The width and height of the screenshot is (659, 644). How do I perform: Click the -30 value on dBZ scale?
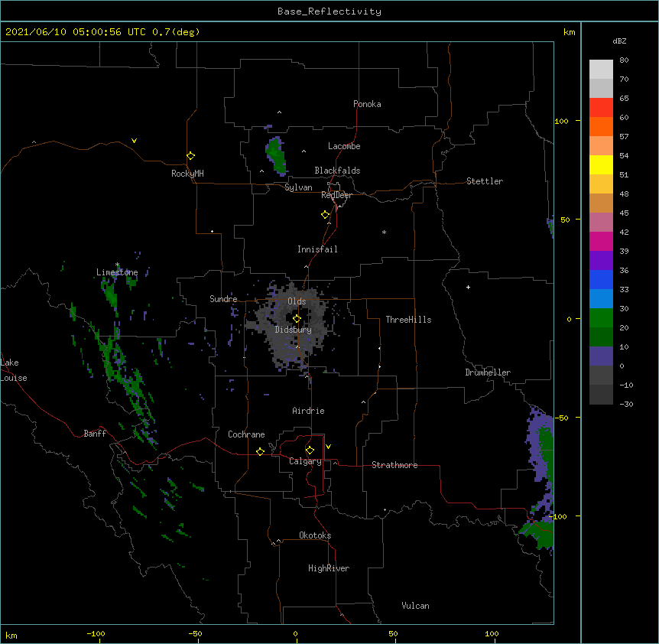(627, 404)
